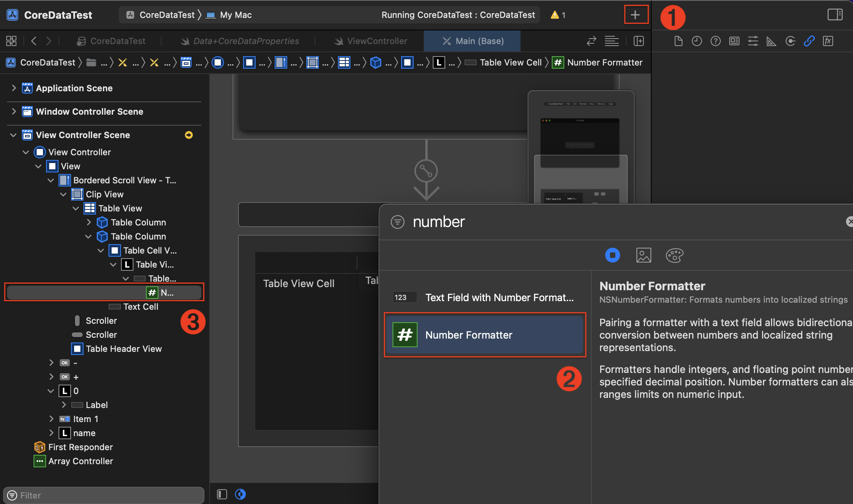Show the Size inspector ruler icon
The image size is (853, 504).
[771, 41]
